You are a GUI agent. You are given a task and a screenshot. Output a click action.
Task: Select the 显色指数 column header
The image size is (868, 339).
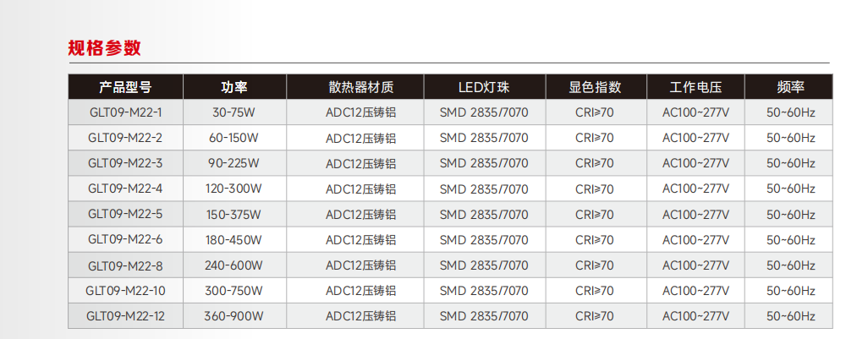(595, 87)
